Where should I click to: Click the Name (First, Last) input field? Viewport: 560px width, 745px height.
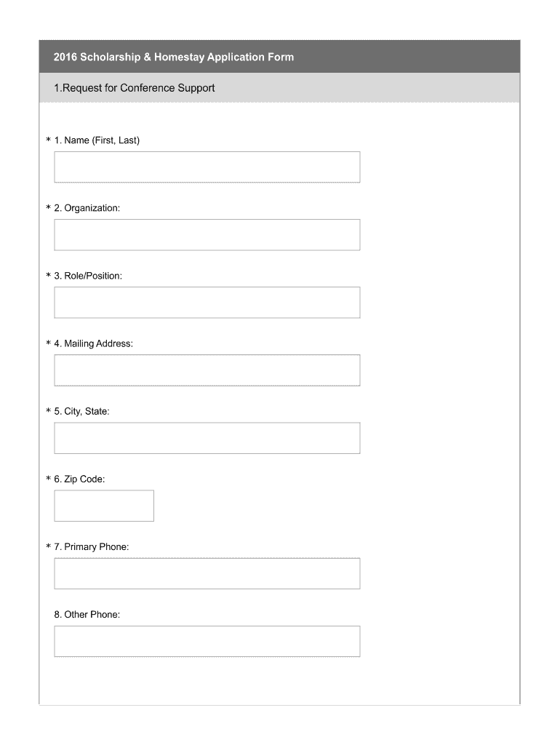coord(207,167)
